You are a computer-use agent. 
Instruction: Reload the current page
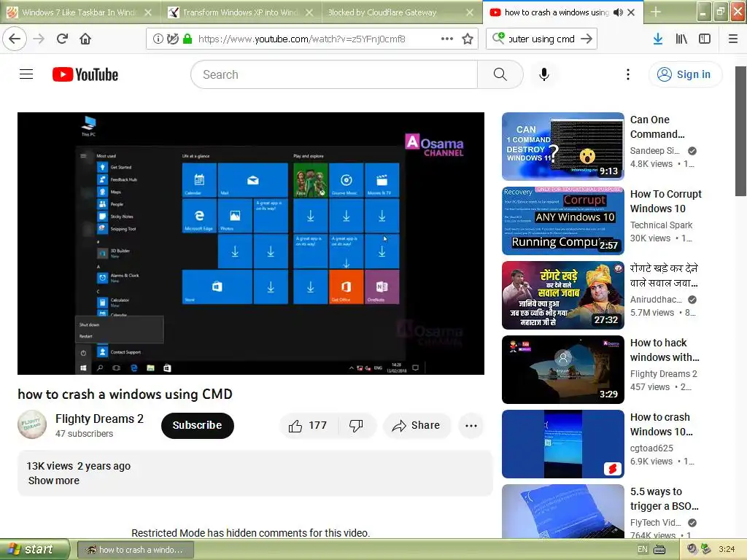[63, 39]
